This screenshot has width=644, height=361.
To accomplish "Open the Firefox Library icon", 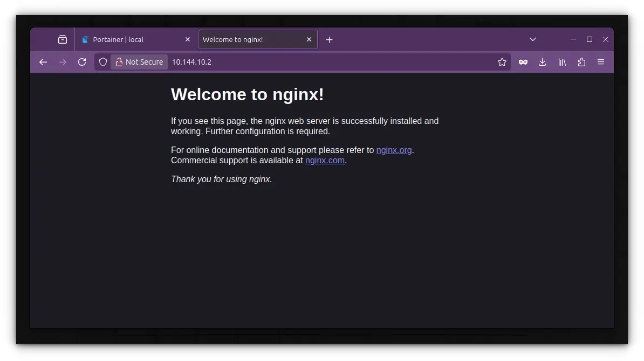I will [561, 62].
